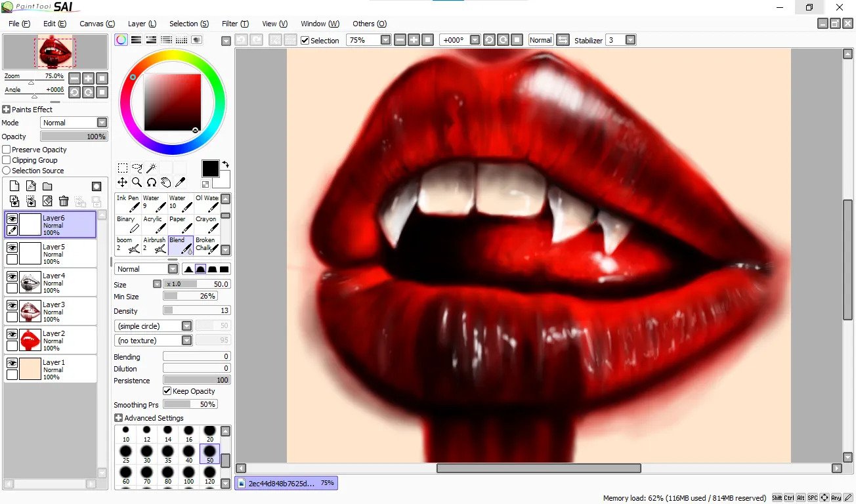The height and width of the screenshot is (504, 856).
Task: Select the Color Picker eyedropper tool
Action: [180, 182]
